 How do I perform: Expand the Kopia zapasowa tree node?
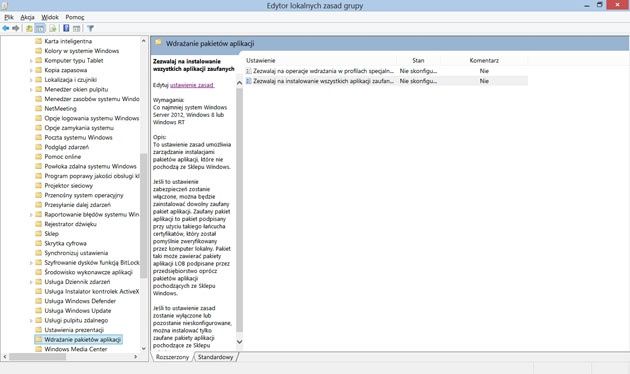coord(31,70)
